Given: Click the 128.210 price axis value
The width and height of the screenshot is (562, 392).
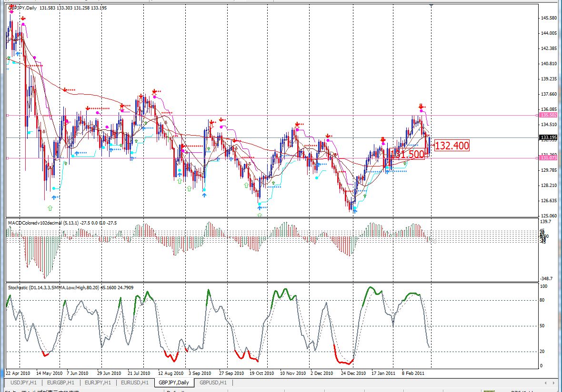Looking at the screenshot, I should click(x=549, y=186).
